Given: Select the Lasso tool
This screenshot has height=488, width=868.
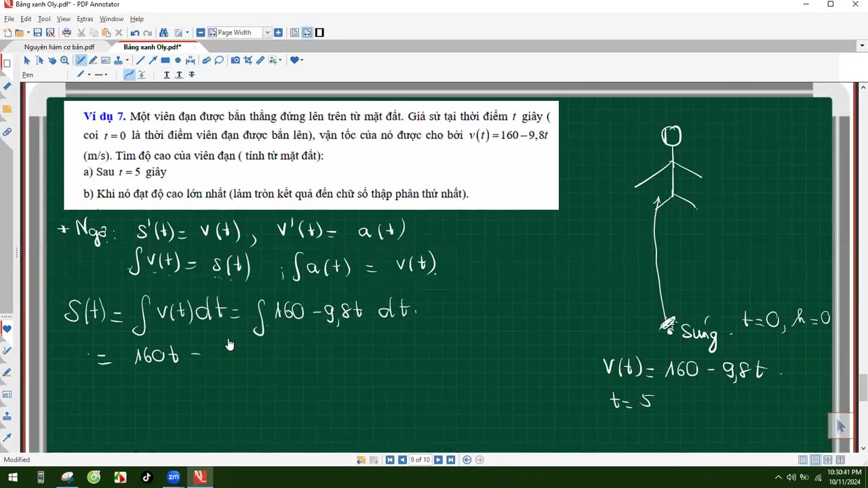Looking at the screenshot, I should pos(219,60).
